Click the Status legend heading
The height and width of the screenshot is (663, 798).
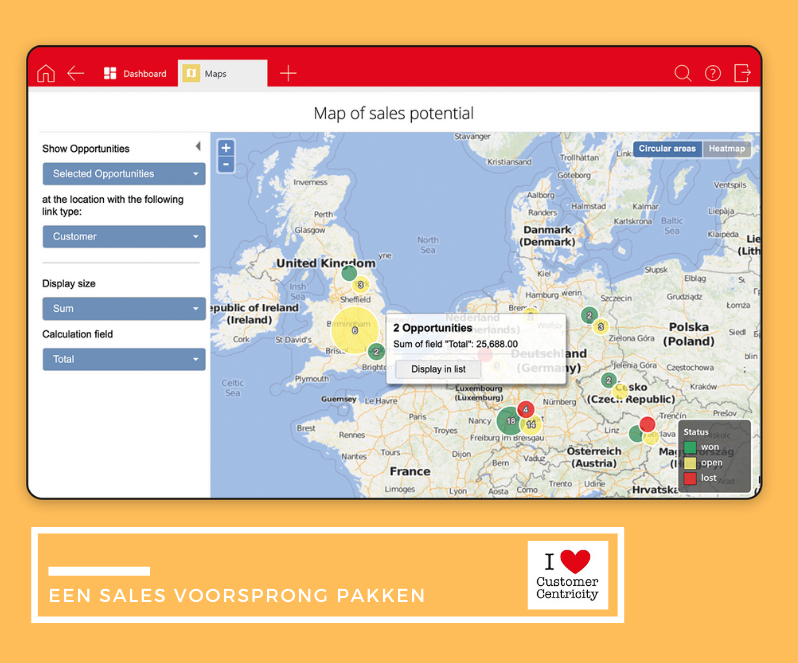point(696,432)
